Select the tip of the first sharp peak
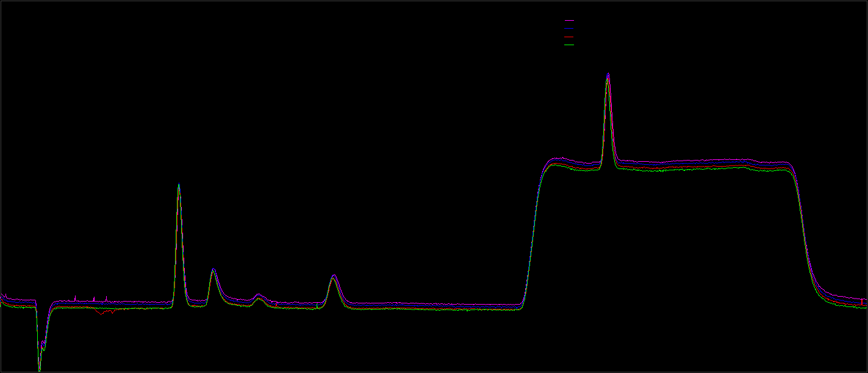The height and width of the screenshot is (373, 868). coord(179,185)
